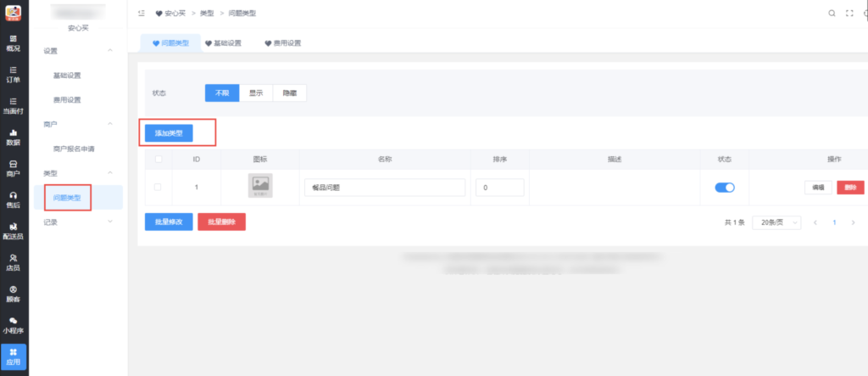Click the 名称 column header
The width and height of the screenshot is (868, 376).
point(385,160)
